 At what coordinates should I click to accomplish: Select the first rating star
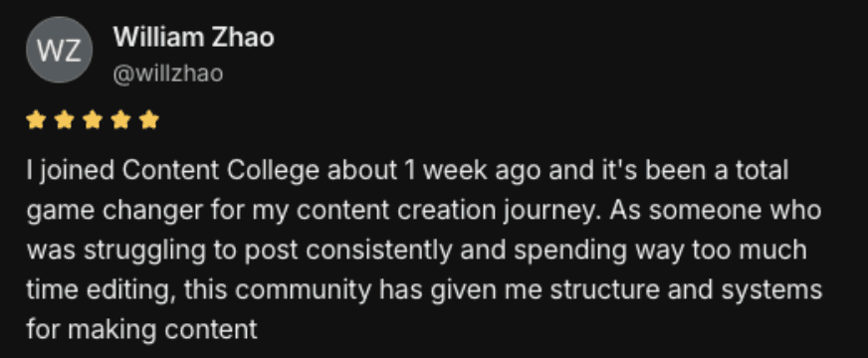(x=36, y=119)
